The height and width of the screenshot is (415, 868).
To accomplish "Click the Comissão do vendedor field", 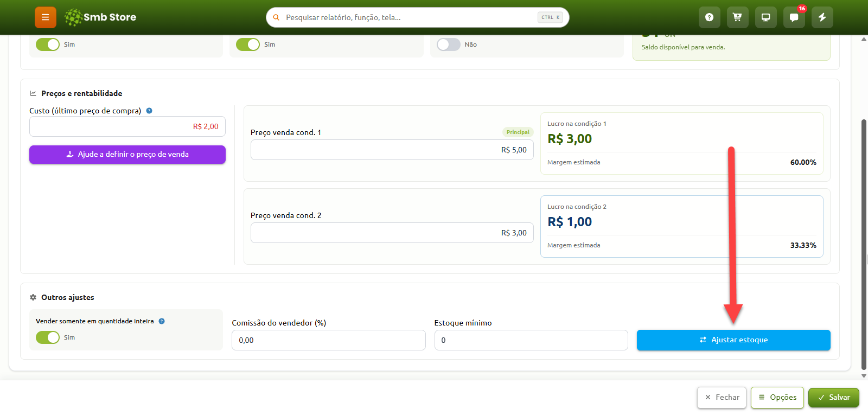I will [x=329, y=340].
